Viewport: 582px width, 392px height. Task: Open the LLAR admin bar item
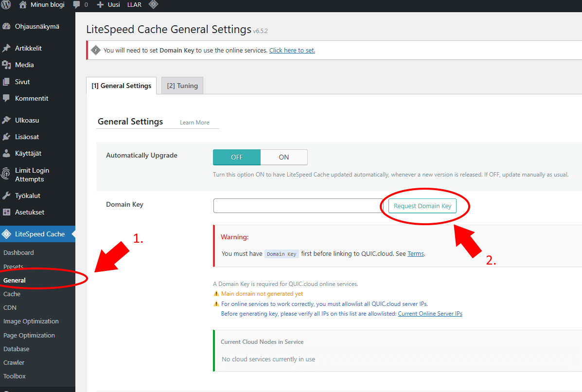(134, 5)
